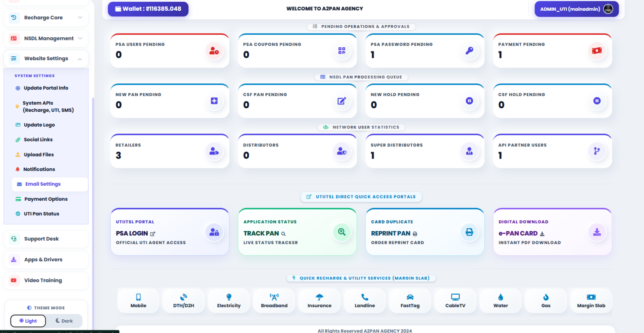Click the Payment Pending card
The image size is (644, 333).
click(553, 50)
